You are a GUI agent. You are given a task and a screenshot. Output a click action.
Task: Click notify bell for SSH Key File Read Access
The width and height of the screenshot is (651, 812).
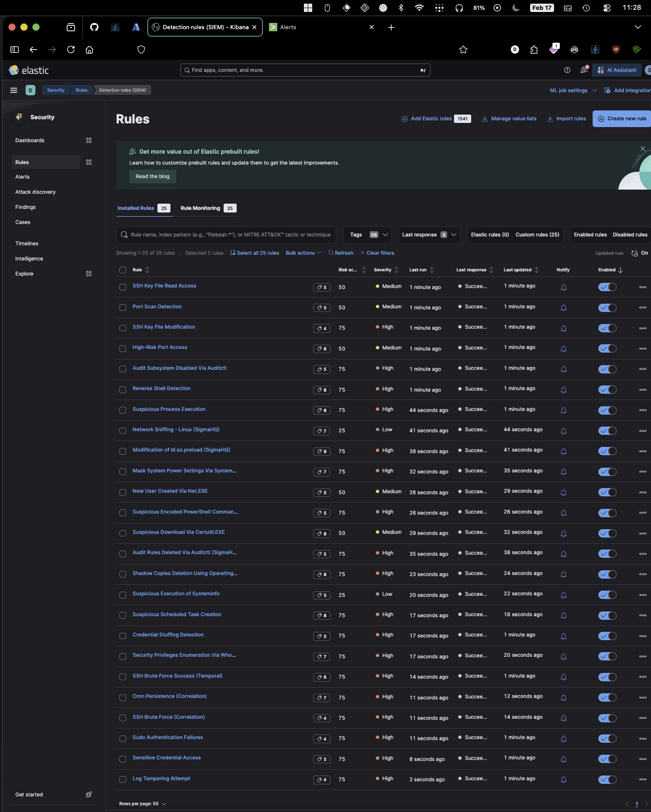[563, 287]
